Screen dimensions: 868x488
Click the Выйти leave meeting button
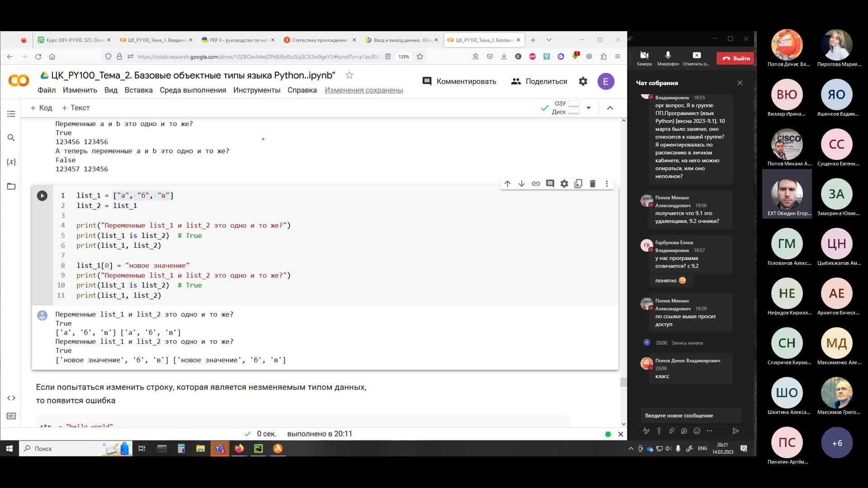click(x=736, y=58)
